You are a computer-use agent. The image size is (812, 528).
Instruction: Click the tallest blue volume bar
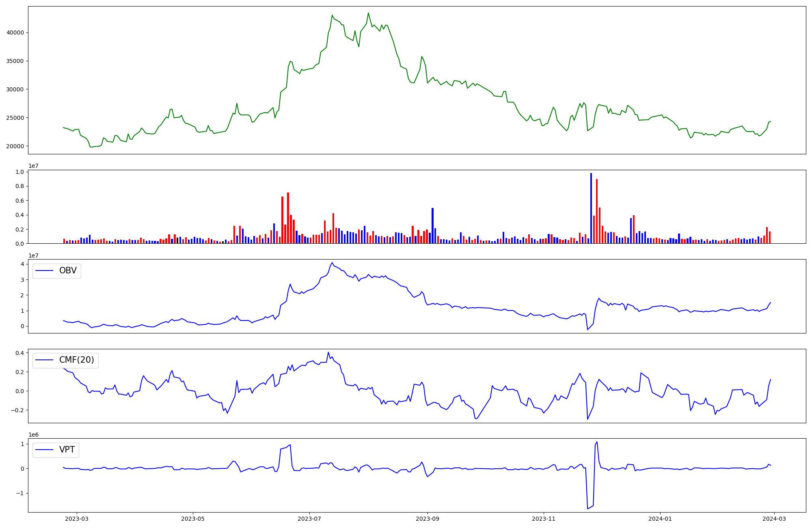[591, 208]
